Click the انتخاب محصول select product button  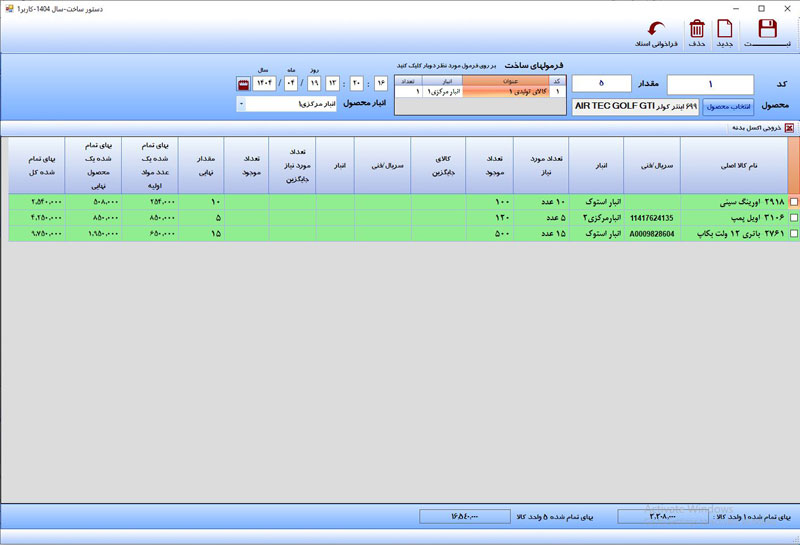coord(728,107)
